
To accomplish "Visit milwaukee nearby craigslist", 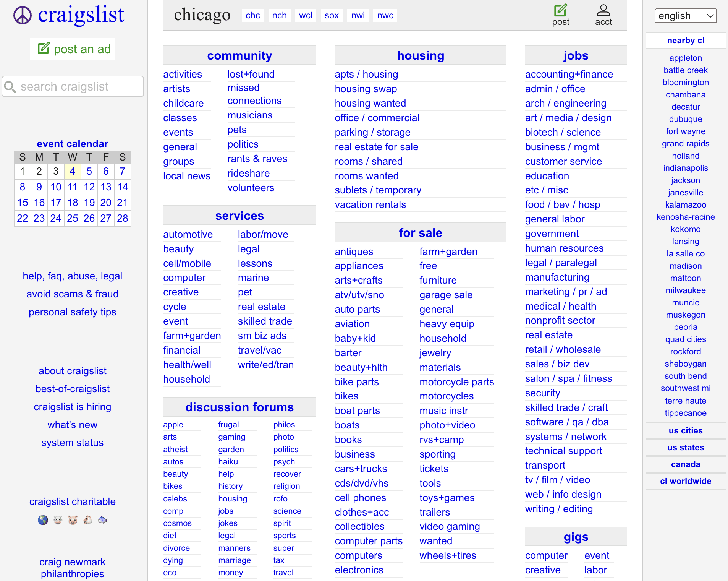I will click(x=686, y=290).
